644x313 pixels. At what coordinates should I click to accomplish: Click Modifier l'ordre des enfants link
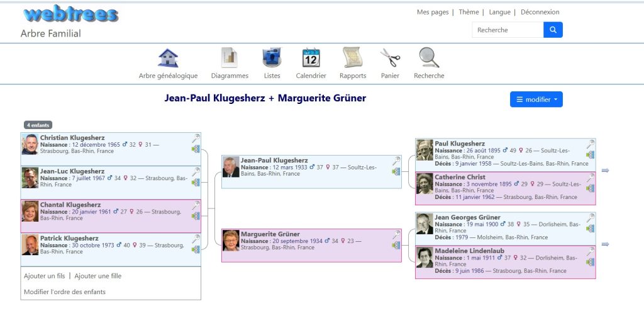point(64,292)
